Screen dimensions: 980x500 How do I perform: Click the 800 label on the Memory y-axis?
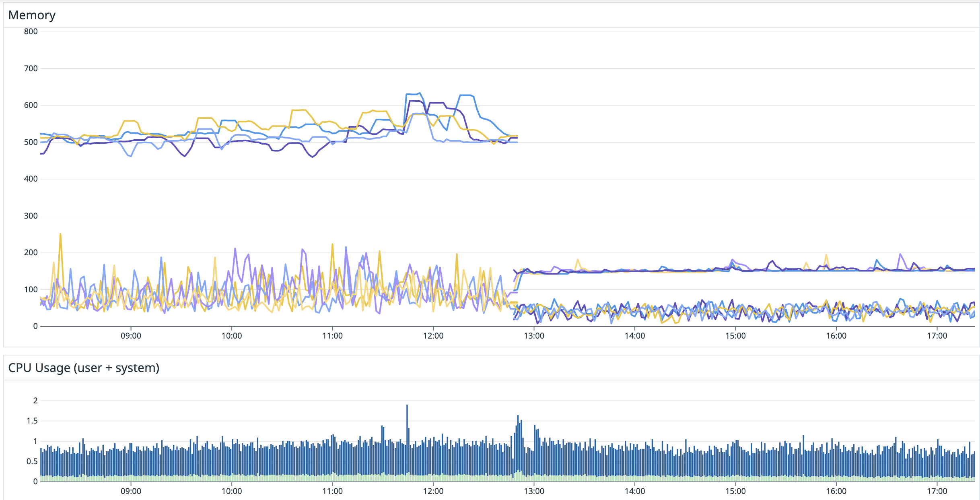31,31
